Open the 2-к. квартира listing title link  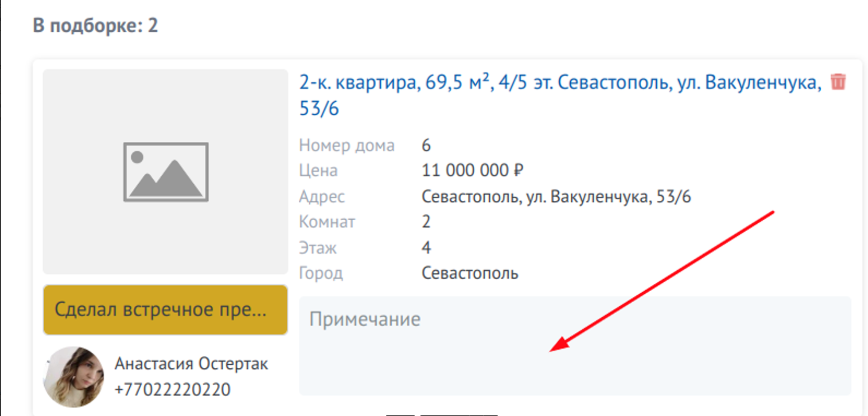click(560, 95)
